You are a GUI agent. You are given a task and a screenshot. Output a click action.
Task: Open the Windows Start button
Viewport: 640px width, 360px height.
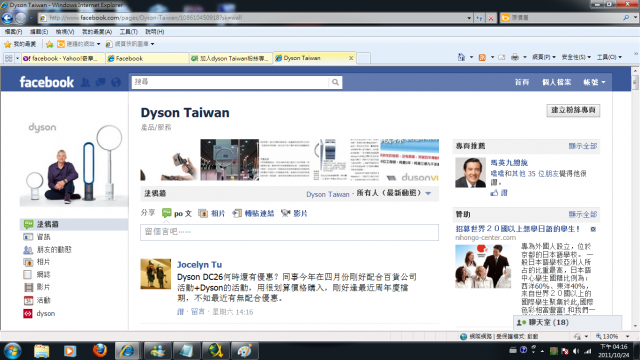point(12,351)
